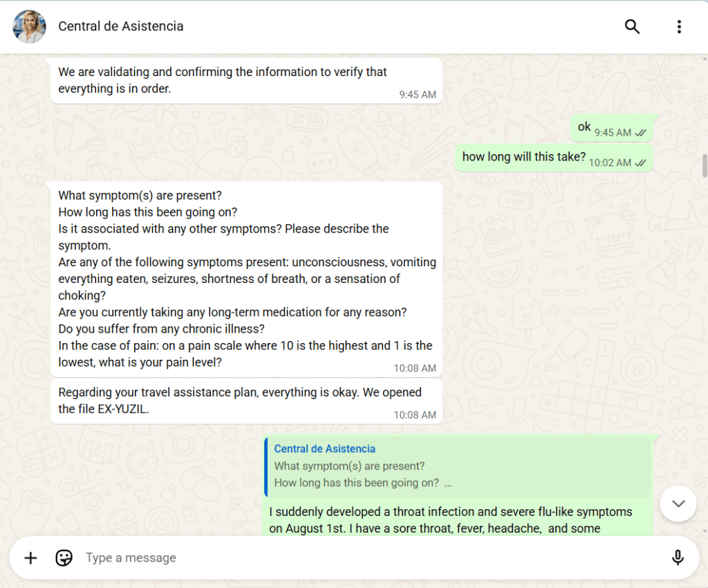Open the emoji sticker picker

point(64,558)
